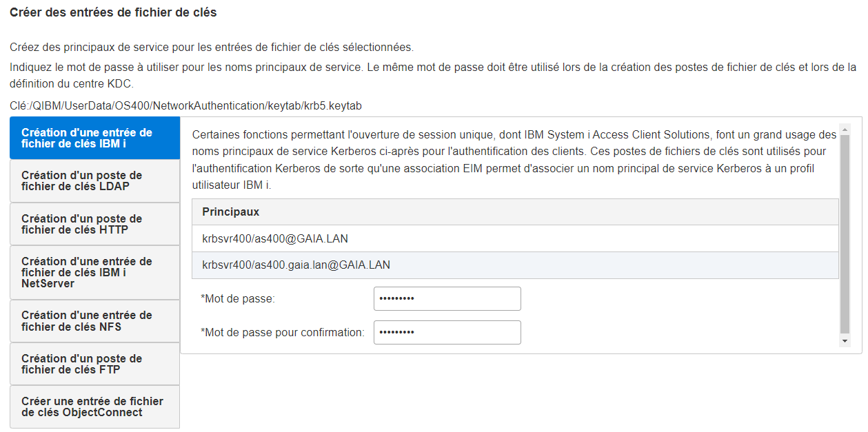Focus the Mot de passe input field

pyautogui.click(x=447, y=299)
